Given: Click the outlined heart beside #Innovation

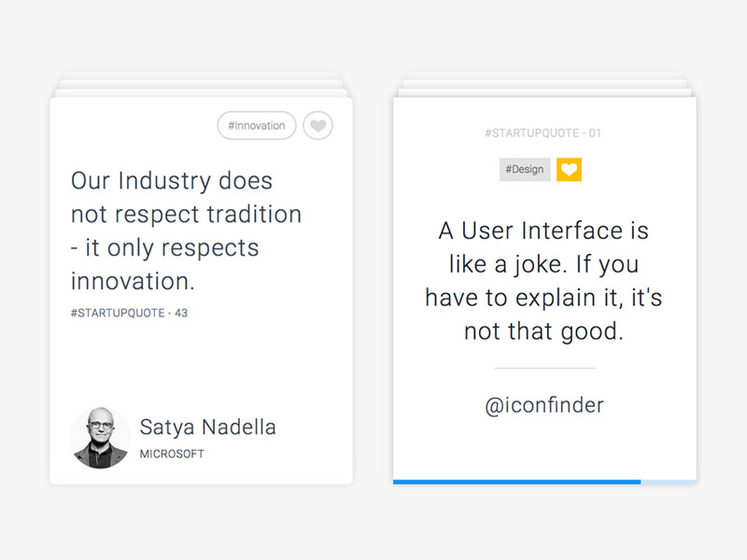Looking at the screenshot, I should tap(317, 125).
